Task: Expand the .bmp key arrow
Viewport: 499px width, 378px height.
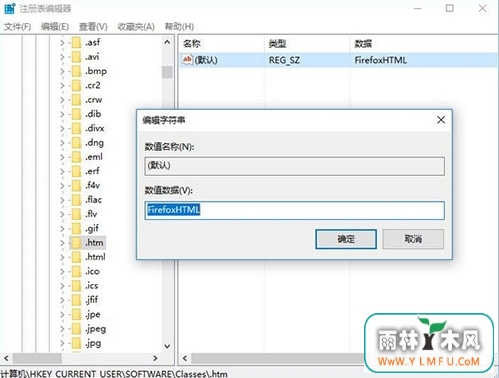Action: click(62, 71)
